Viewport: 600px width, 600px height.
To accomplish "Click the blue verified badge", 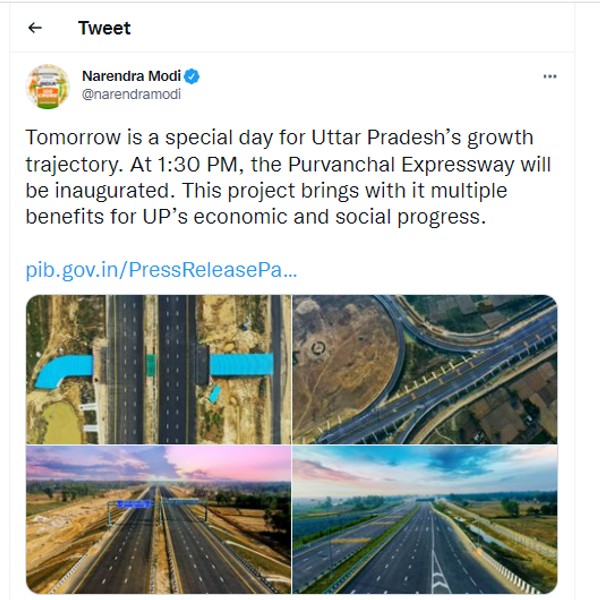I will click(x=192, y=76).
